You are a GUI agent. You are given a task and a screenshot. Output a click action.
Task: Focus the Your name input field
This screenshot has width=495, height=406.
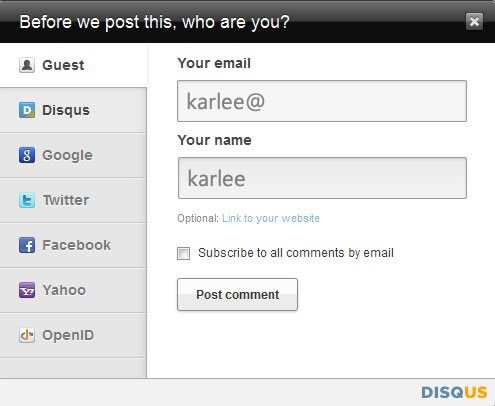click(322, 178)
